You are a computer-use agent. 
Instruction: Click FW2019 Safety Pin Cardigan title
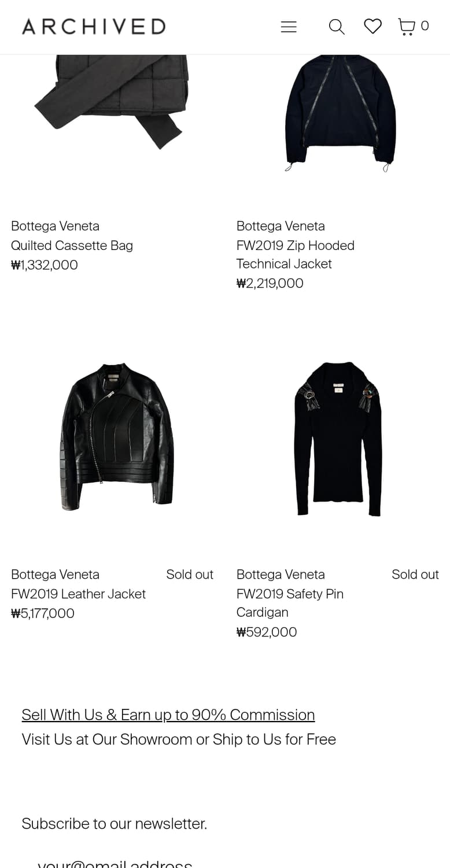pyautogui.click(x=290, y=603)
